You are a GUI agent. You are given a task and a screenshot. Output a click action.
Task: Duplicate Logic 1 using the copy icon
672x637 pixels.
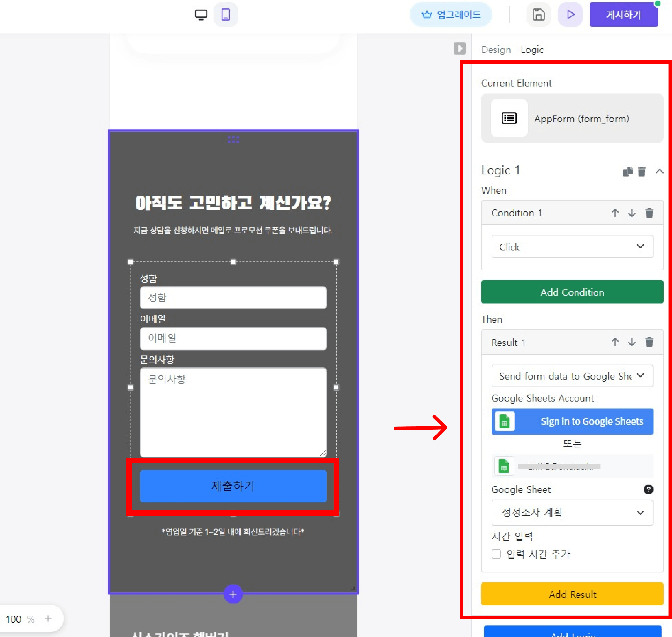(x=627, y=171)
